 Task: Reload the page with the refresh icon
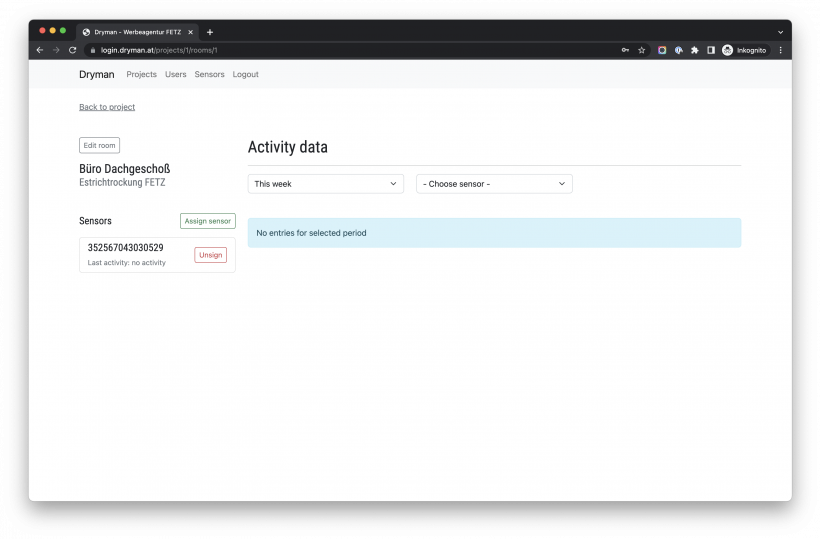[x=72, y=50]
